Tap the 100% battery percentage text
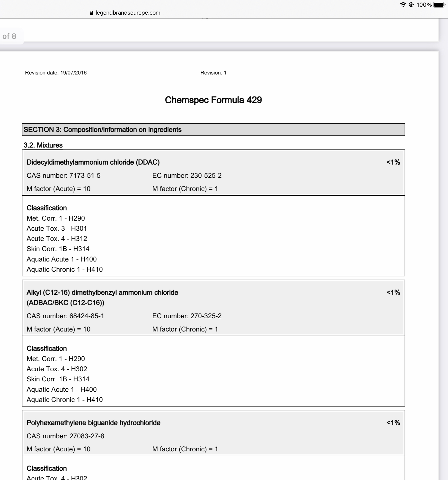Viewport: 448px width, 480px height. (x=424, y=4)
